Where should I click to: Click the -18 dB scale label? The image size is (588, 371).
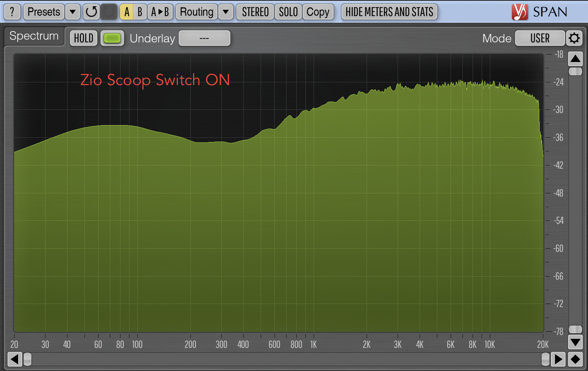[559, 55]
